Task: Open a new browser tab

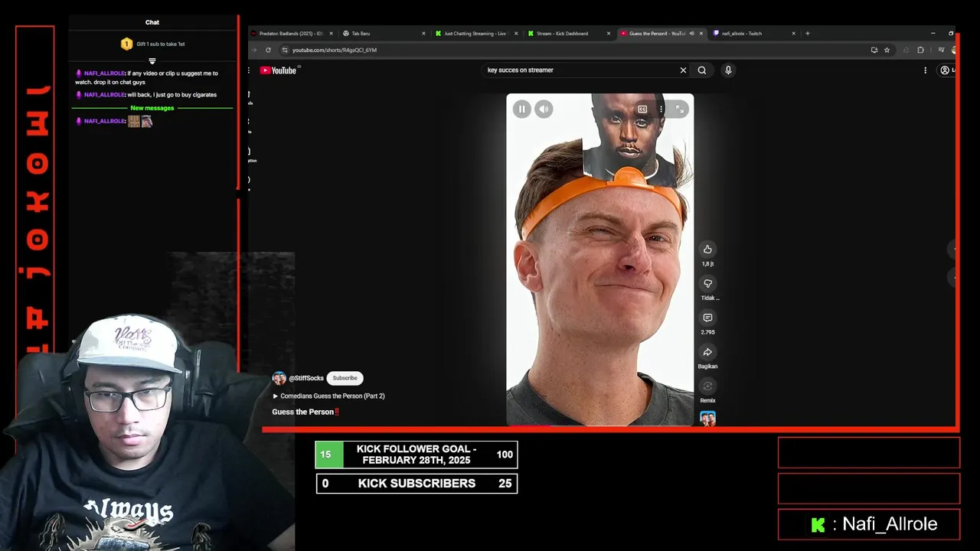Action: point(807,34)
